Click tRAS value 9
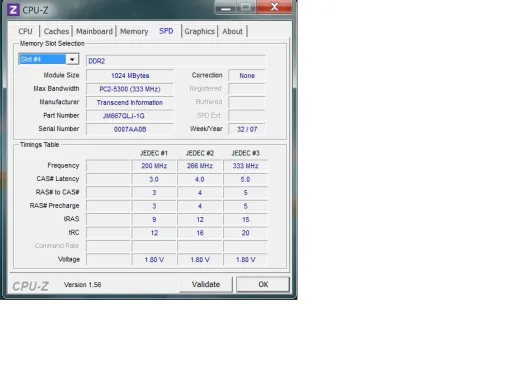Screen dimensions: 512x384 pyautogui.click(x=154, y=219)
